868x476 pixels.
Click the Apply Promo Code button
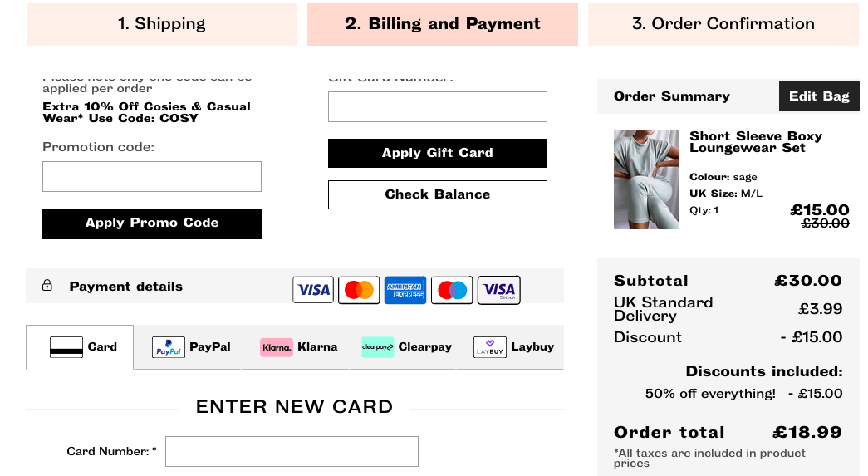pyautogui.click(x=152, y=223)
